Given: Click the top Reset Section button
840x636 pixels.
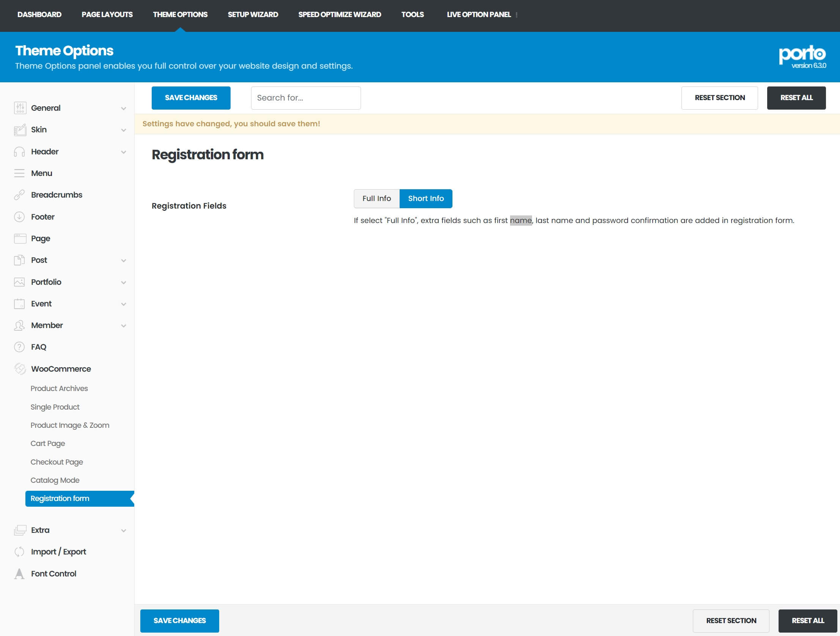Looking at the screenshot, I should (719, 98).
